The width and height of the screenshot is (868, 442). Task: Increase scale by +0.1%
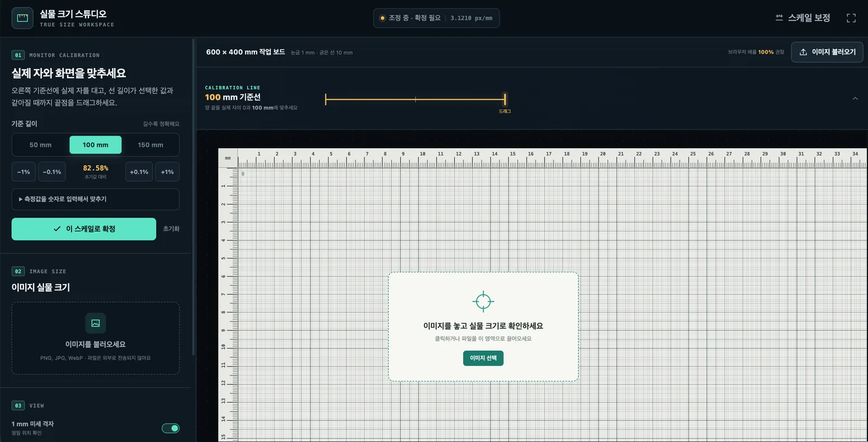tap(139, 172)
